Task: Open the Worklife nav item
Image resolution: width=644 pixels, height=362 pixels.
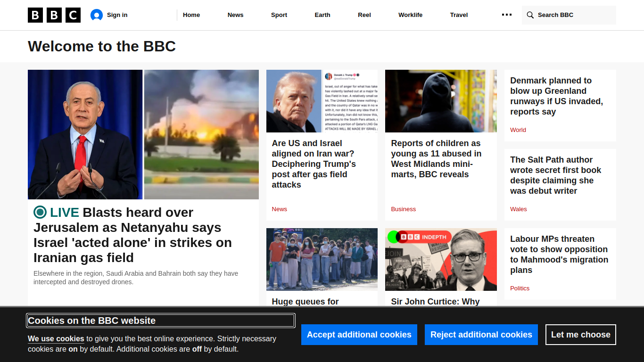Action: point(410,15)
